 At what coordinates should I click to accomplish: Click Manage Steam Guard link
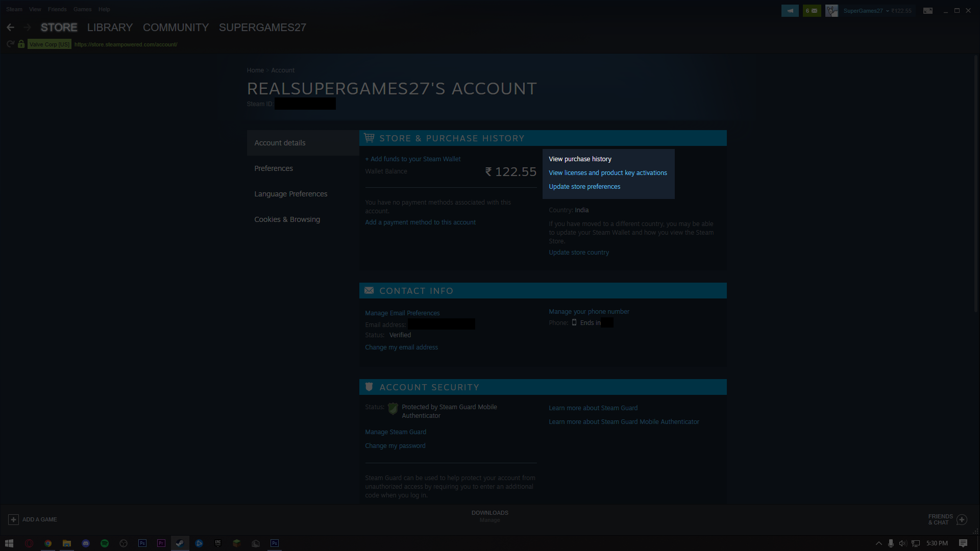point(396,432)
